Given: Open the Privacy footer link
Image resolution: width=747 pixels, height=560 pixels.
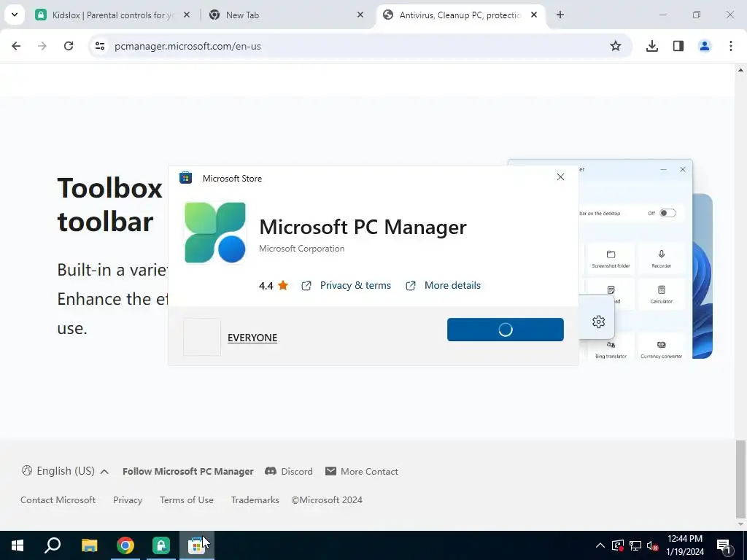Looking at the screenshot, I should coord(128,500).
